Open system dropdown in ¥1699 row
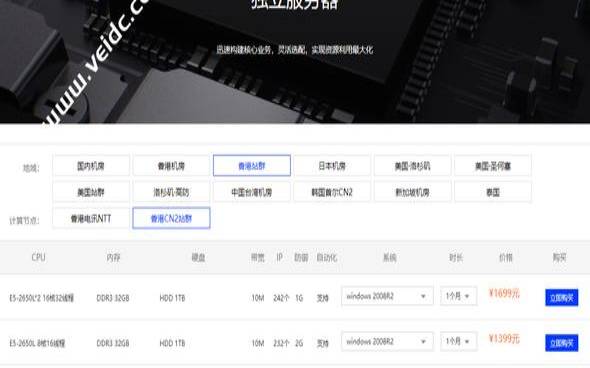Image resolution: width=590 pixels, height=368 pixels. [387, 296]
